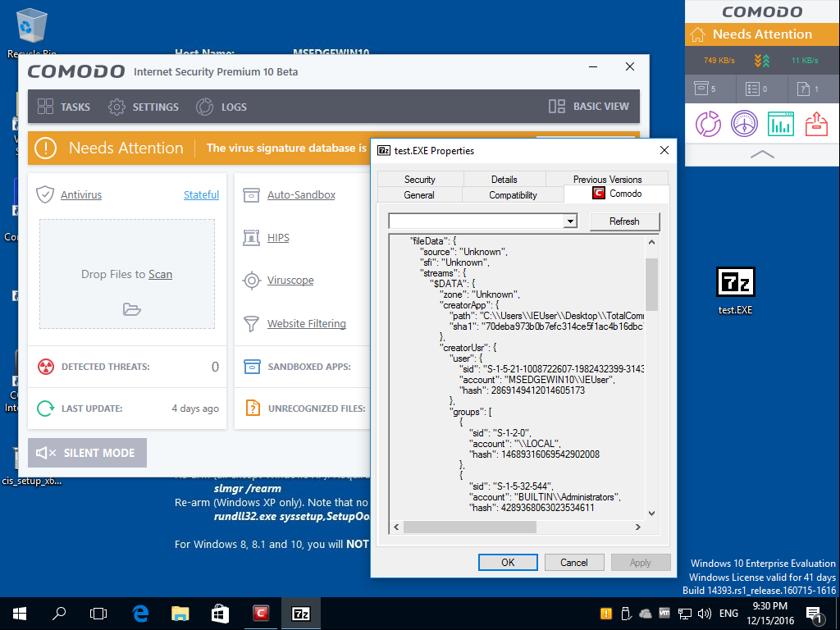Viewport: 840px width, 630px height.
Task: Click the vertical scrollbar up arrow
Action: click(x=651, y=242)
